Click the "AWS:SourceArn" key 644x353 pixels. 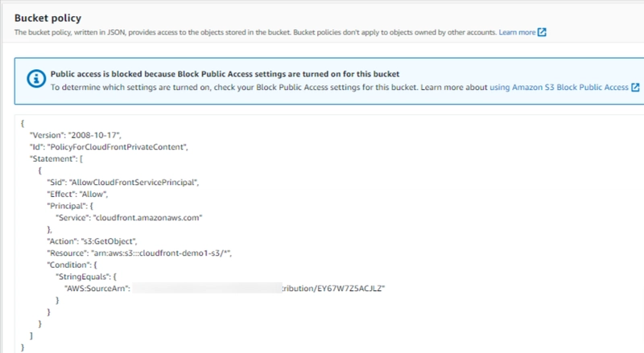97,289
